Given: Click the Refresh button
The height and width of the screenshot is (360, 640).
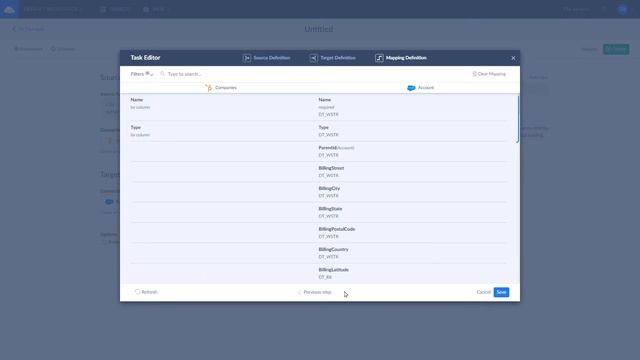Looking at the screenshot, I should click(146, 292).
